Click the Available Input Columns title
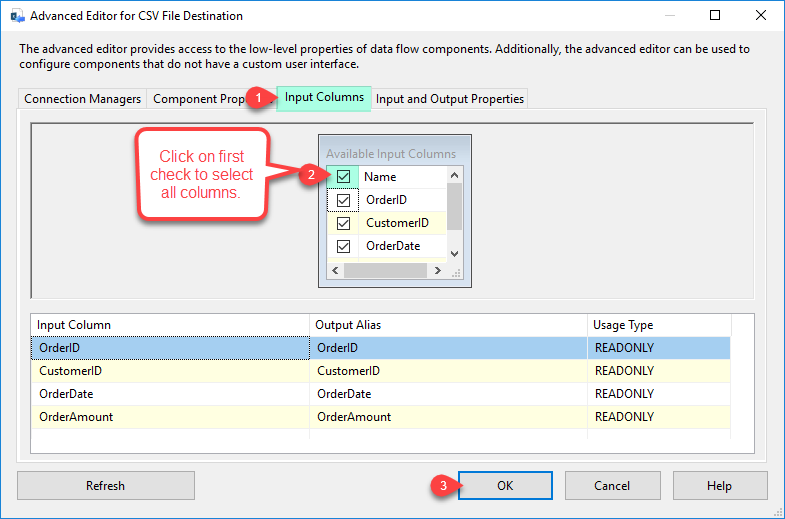 coord(391,154)
